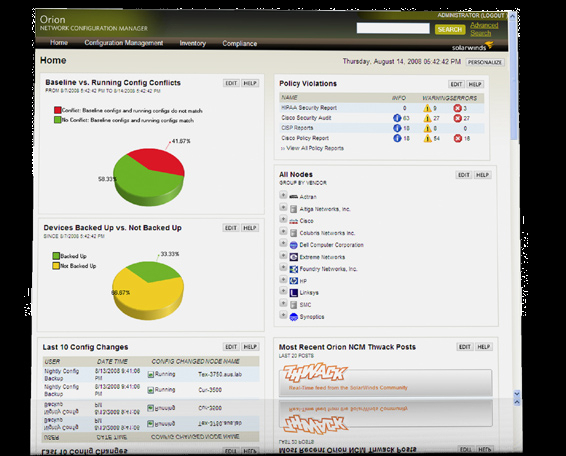Expand the Colubris Networks Inc. group

coord(283,231)
